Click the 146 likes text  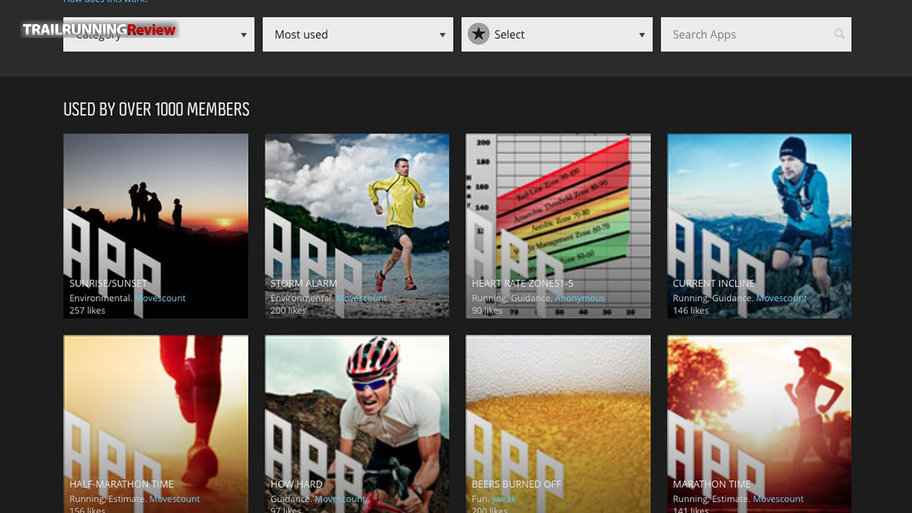click(691, 311)
